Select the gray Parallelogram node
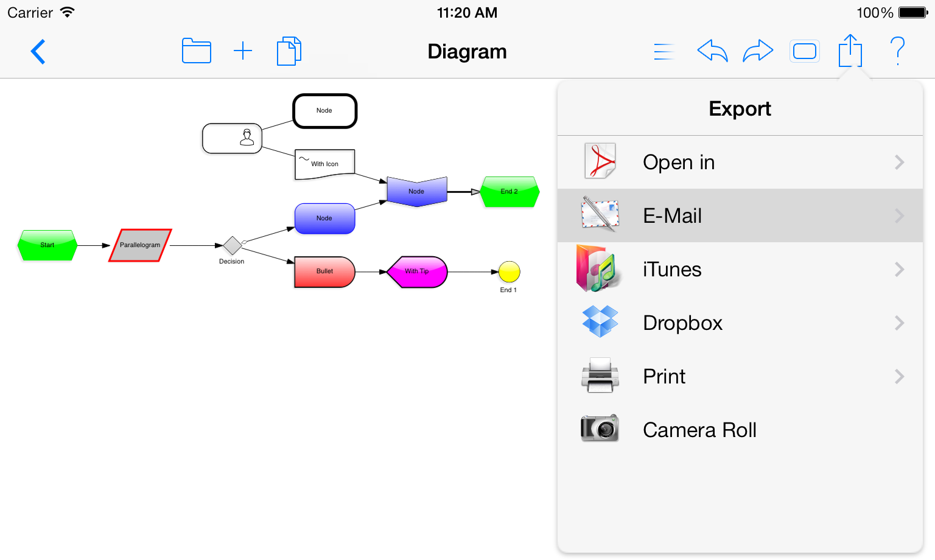935x560 pixels. [140, 245]
